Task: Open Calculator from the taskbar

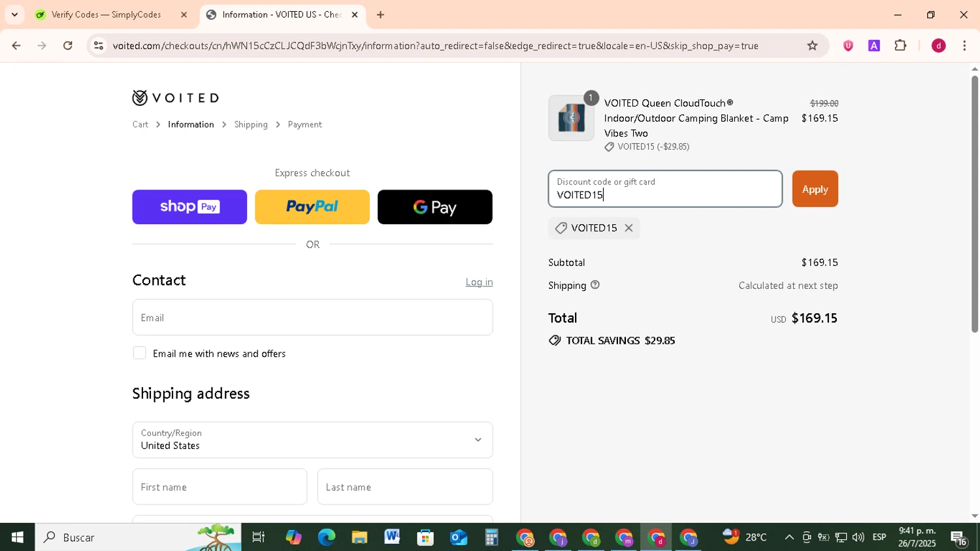Action: 491,537
